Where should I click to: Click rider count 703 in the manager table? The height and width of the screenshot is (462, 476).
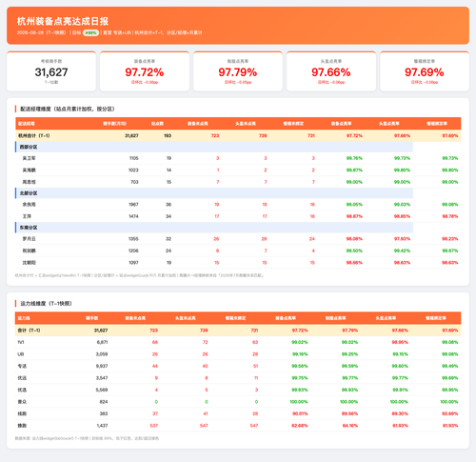pos(134,182)
